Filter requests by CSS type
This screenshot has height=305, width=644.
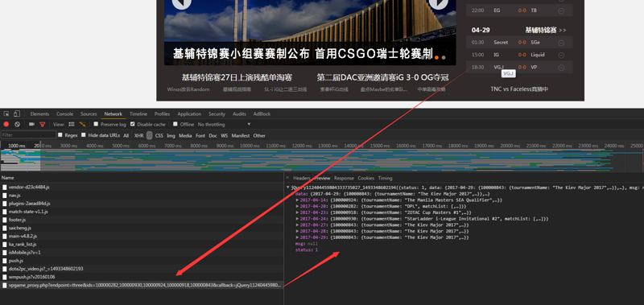coord(159,135)
